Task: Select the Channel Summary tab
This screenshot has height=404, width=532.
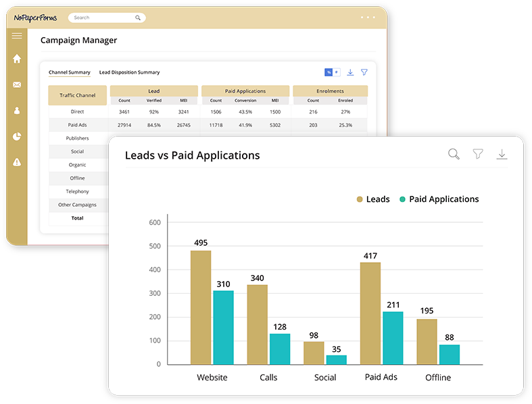Action: pos(69,72)
